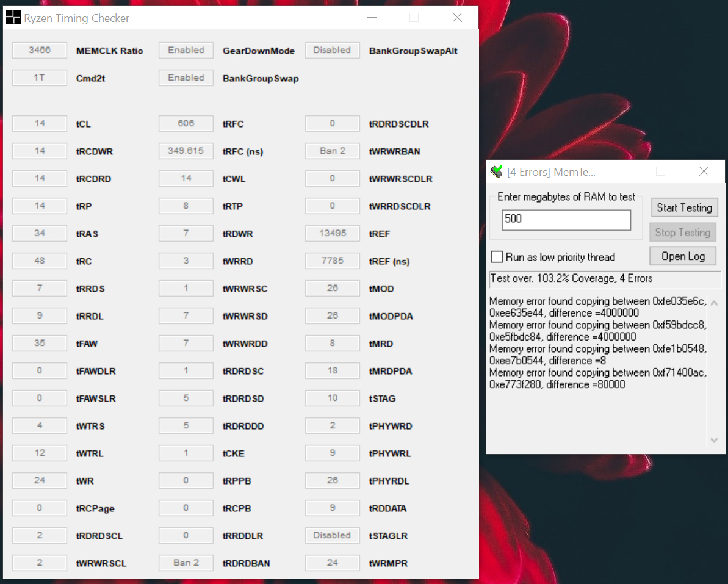
Task: Click the error line with difference =8
Action: 598,355
